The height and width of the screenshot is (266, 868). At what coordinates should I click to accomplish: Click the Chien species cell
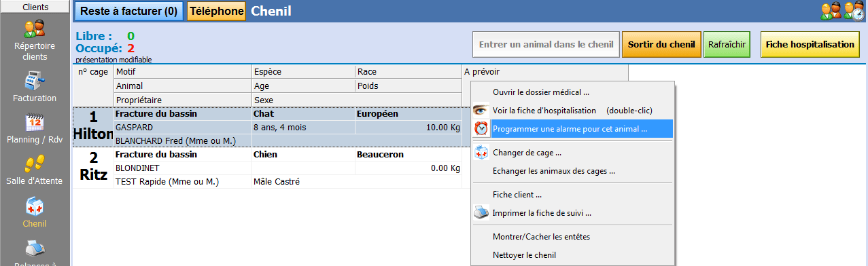302,154
